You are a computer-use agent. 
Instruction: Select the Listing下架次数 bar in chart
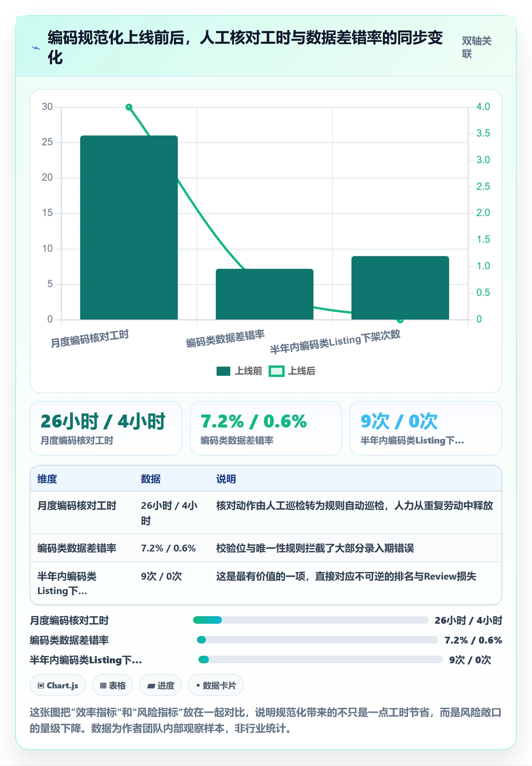pyautogui.click(x=400, y=288)
